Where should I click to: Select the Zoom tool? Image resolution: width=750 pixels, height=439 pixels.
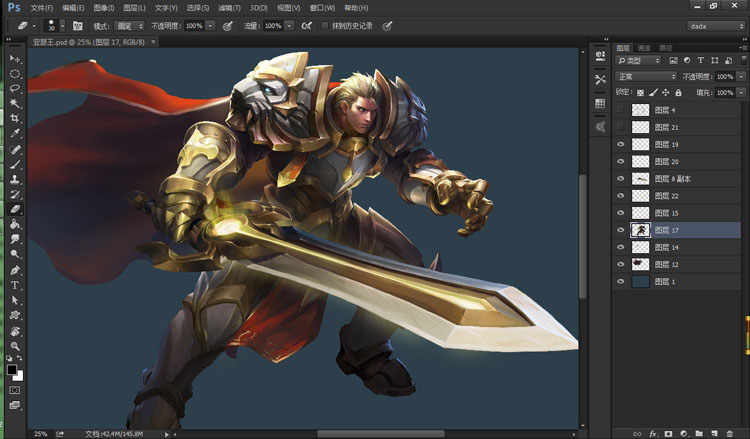coord(15,346)
